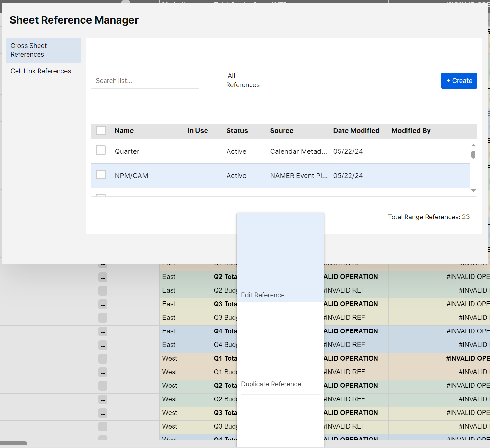This screenshot has height=448, width=490.
Task: Click the + Create button
Action: tap(459, 81)
